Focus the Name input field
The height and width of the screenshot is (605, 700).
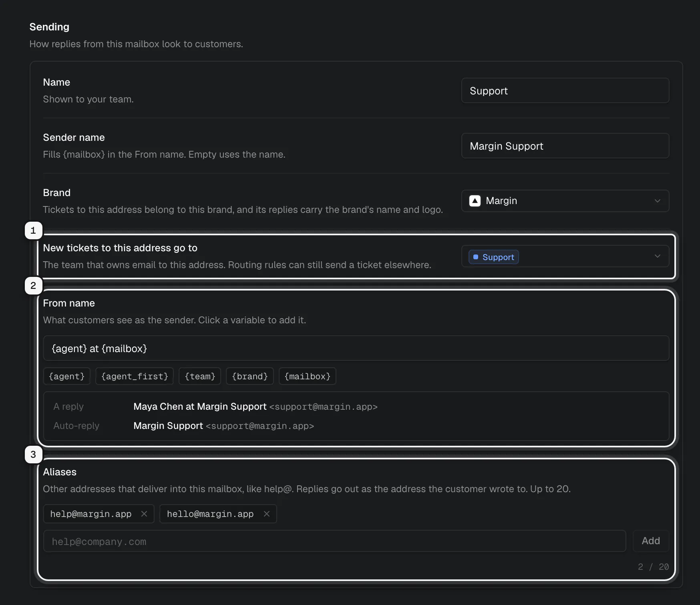pos(565,91)
